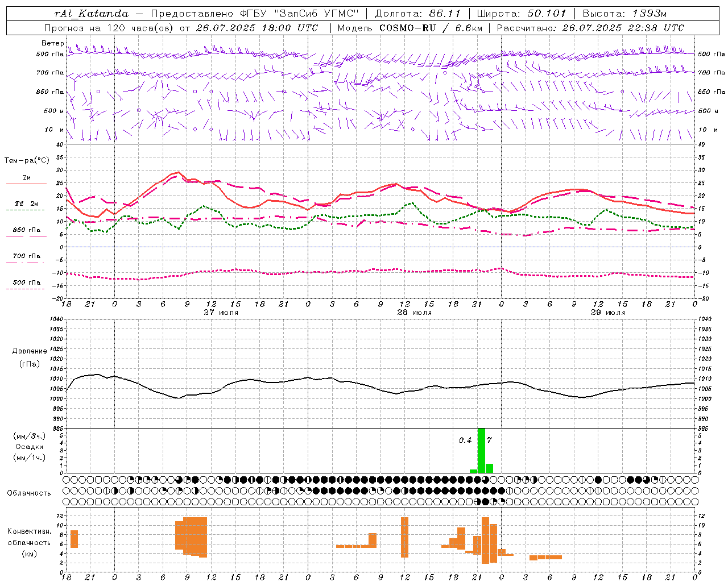Click the (мм/1ч.) precipitation unit label
This screenshot has height=582, width=728.
tap(30, 458)
